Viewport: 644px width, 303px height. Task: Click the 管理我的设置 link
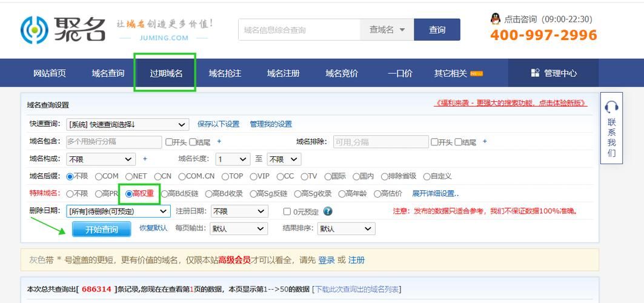(x=271, y=124)
